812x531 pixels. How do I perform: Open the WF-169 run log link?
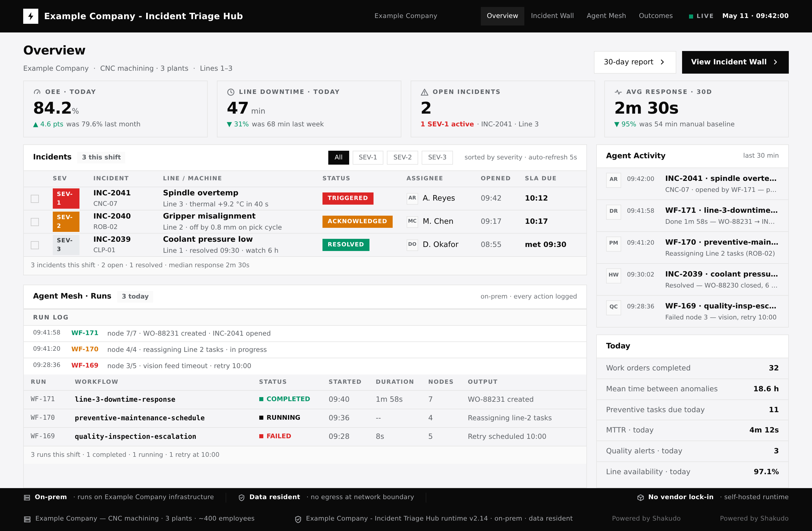(85, 365)
